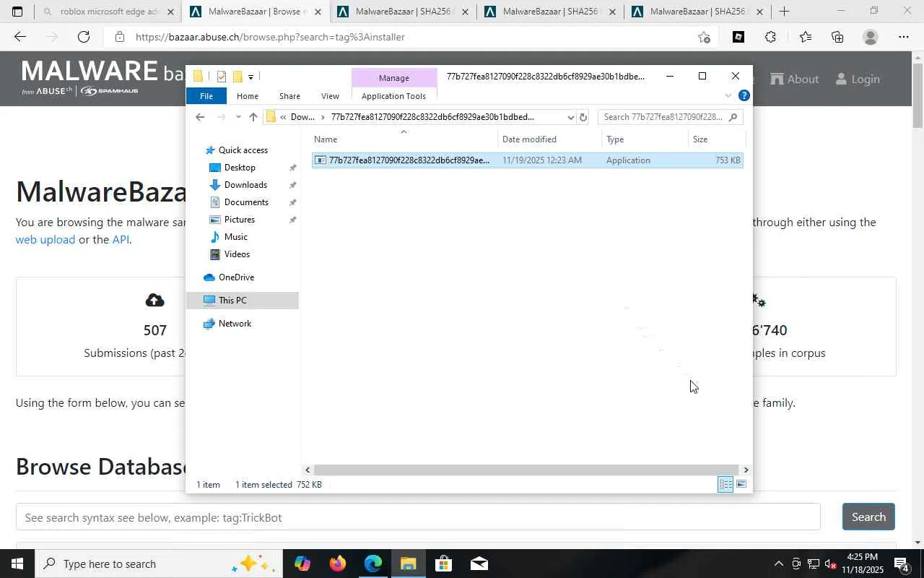Open Desktop in the navigation pane
924x578 pixels.
[x=240, y=168]
